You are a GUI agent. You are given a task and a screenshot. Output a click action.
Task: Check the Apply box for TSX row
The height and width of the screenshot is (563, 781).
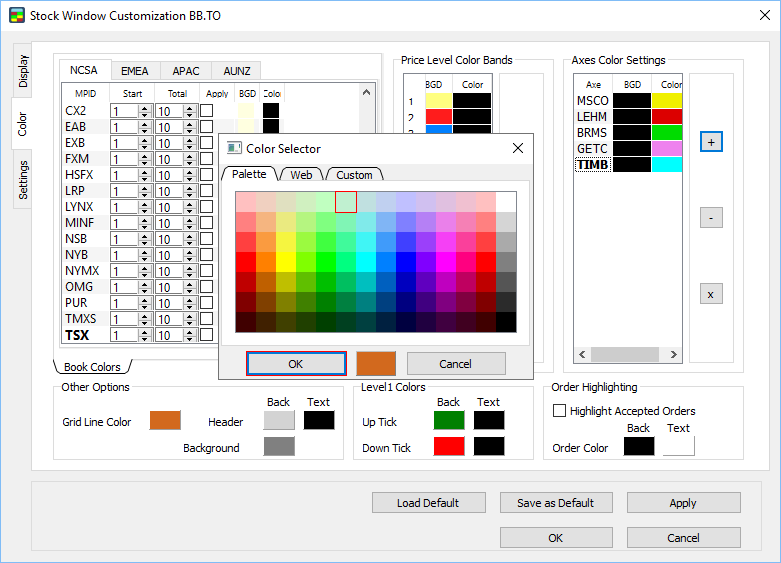point(207,335)
